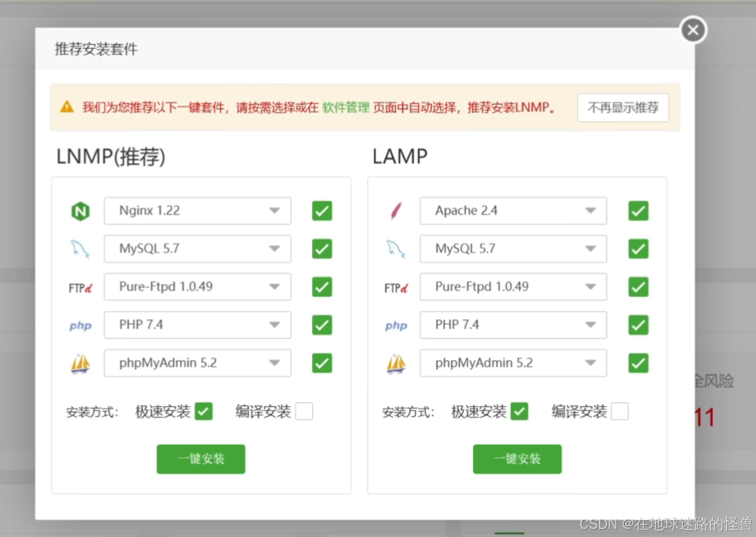Uncheck Nginx 1.22 in LNMP
756x537 pixels.
(x=322, y=211)
